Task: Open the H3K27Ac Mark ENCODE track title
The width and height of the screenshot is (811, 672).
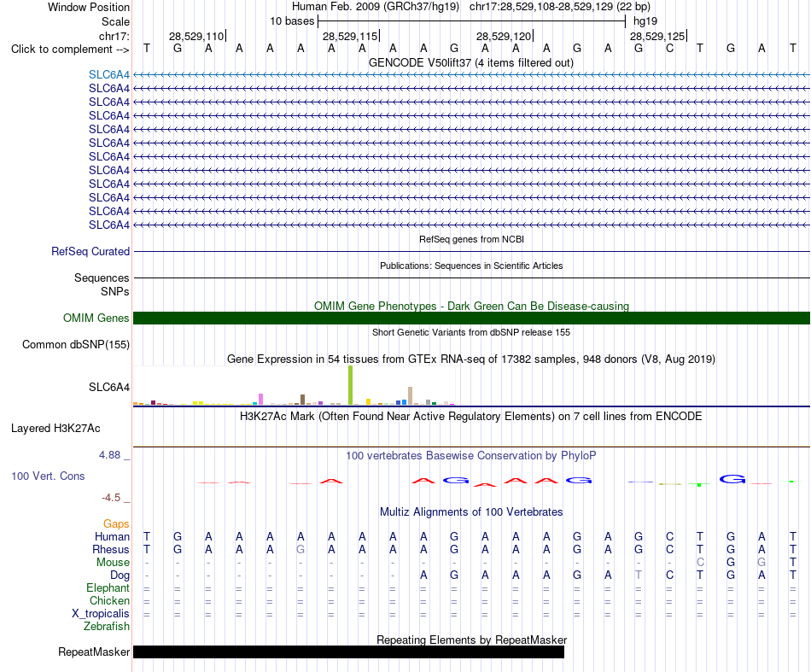Action: coord(470,417)
